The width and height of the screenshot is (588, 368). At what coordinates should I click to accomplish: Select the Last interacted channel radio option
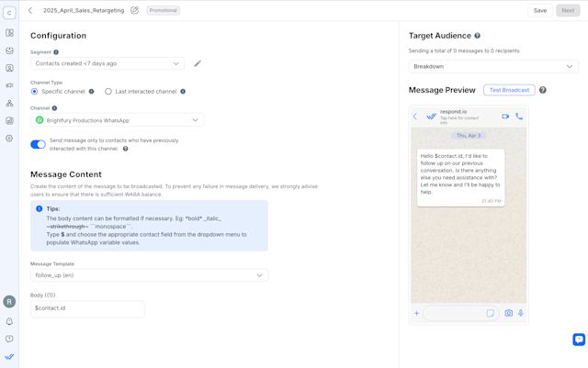coord(108,92)
